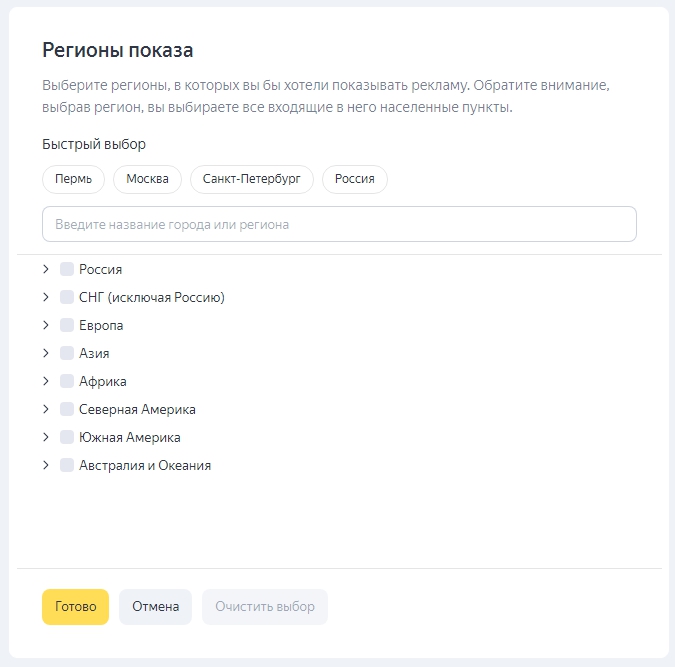Image resolution: width=675 pixels, height=667 pixels.
Task: Click the Россия quick select chip
Action: tap(355, 180)
